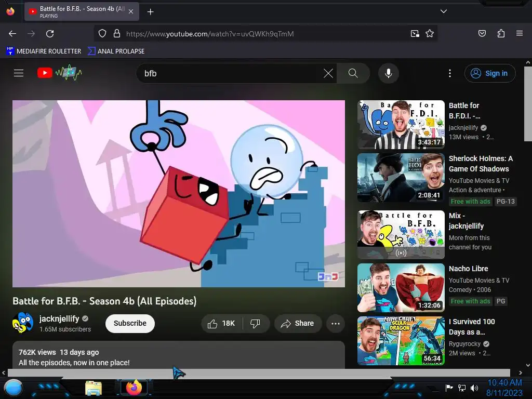
Task: Bookmark this page with the star
Action: coord(430,34)
